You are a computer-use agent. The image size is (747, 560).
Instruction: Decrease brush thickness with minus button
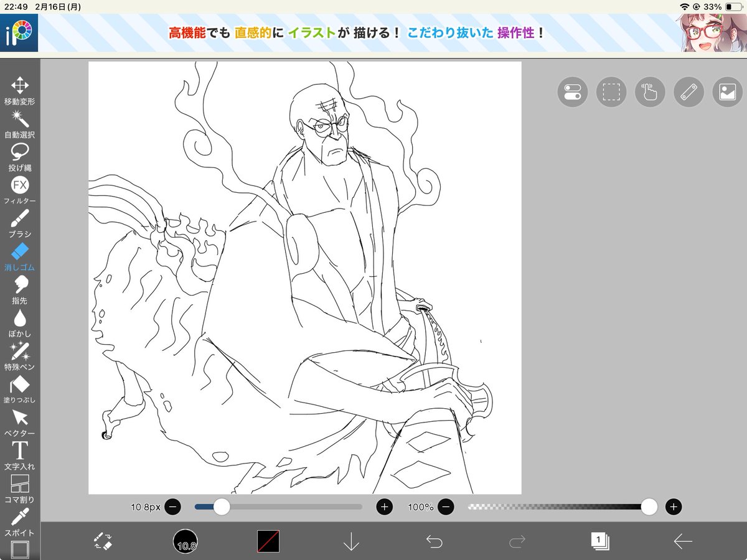click(x=173, y=507)
